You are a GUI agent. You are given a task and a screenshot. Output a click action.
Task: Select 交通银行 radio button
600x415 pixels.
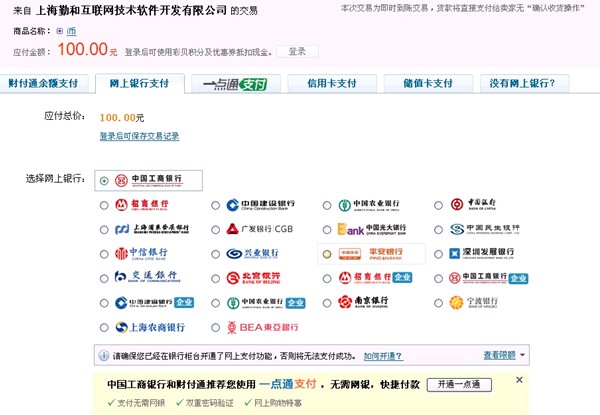tap(105, 278)
